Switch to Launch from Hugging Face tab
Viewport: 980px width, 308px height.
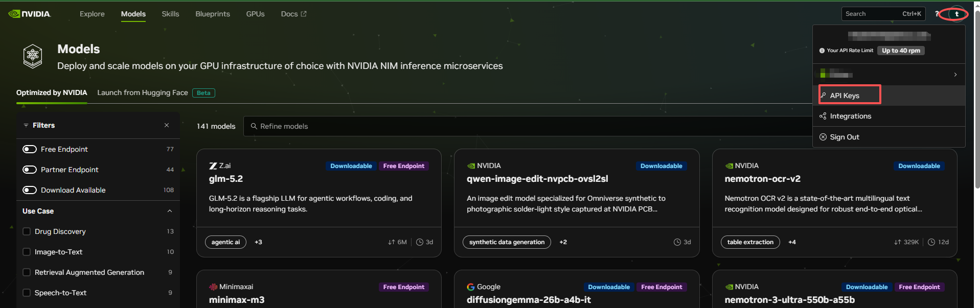(x=143, y=92)
